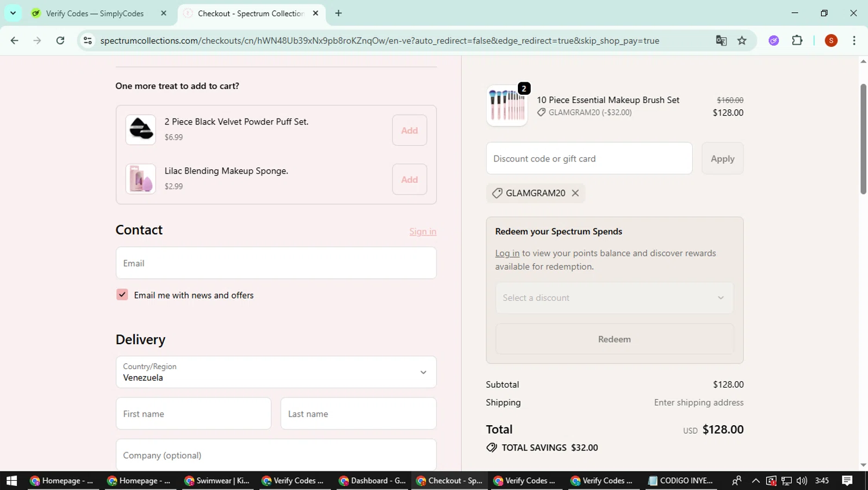Open the Chrome three-dot menu
Image resolution: width=868 pixels, height=490 pixels.
click(854, 40)
